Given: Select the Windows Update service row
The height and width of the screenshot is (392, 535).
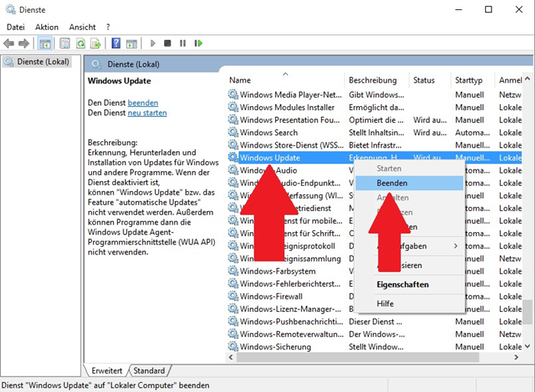Looking at the screenshot, I should point(374,157).
